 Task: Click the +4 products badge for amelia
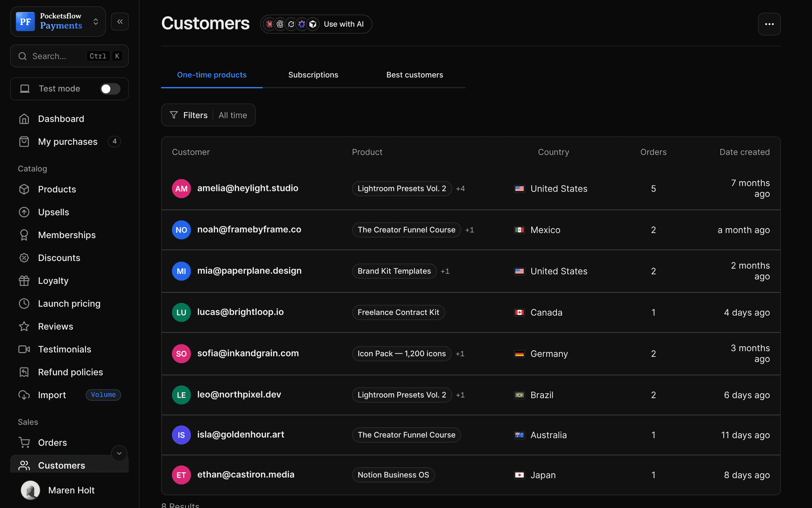pyautogui.click(x=460, y=189)
